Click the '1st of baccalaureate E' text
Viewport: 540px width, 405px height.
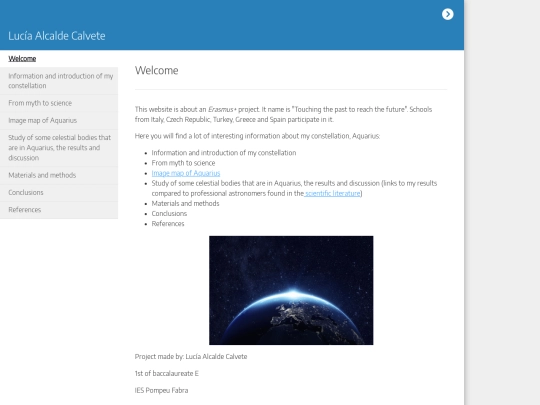167,374
